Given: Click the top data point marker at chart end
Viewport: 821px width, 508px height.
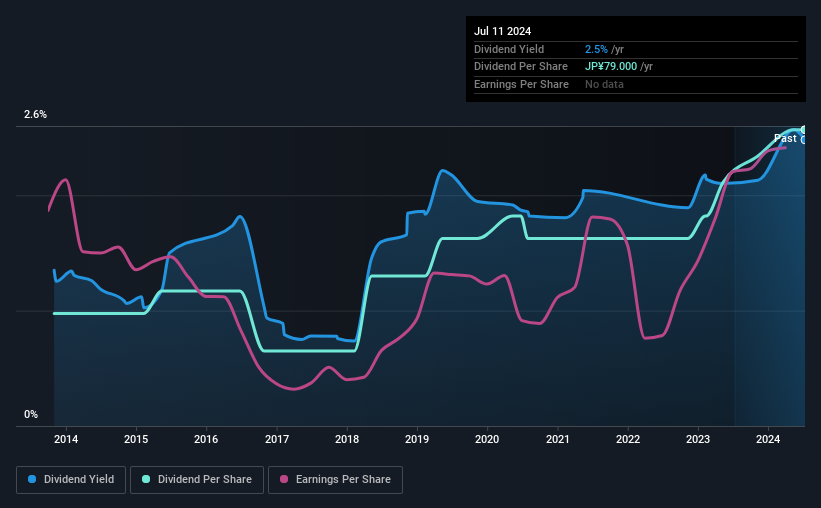Looking at the screenshot, I should tap(804, 129).
